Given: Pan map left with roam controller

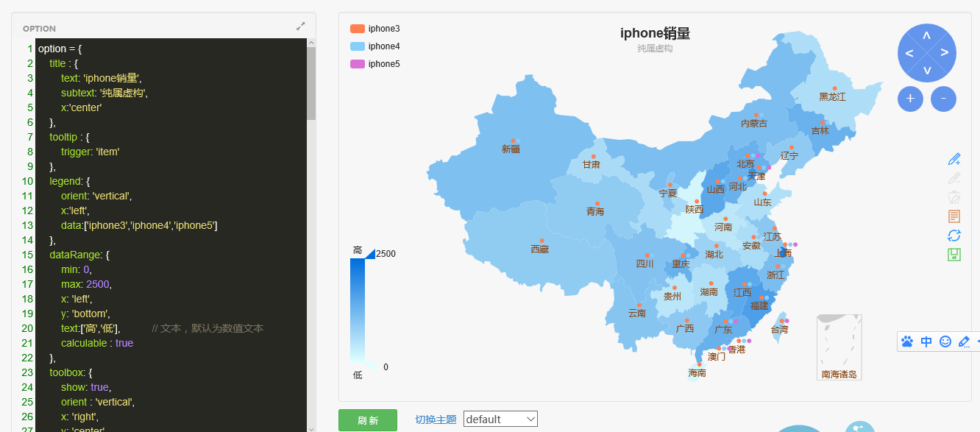Looking at the screenshot, I should pyautogui.click(x=909, y=53).
